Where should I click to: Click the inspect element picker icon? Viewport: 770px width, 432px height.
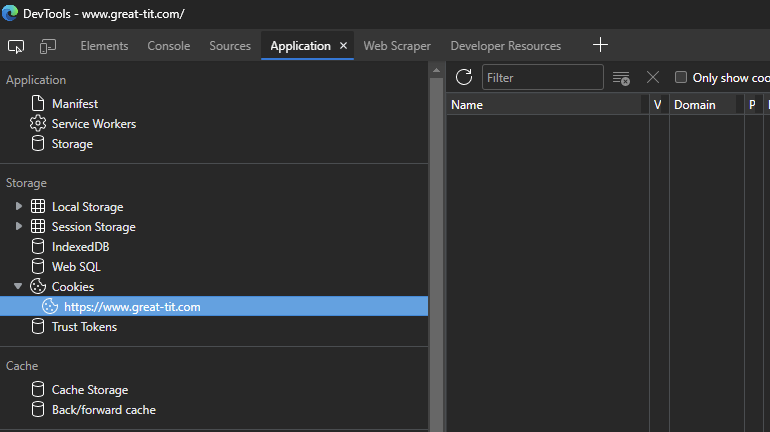tap(16, 46)
